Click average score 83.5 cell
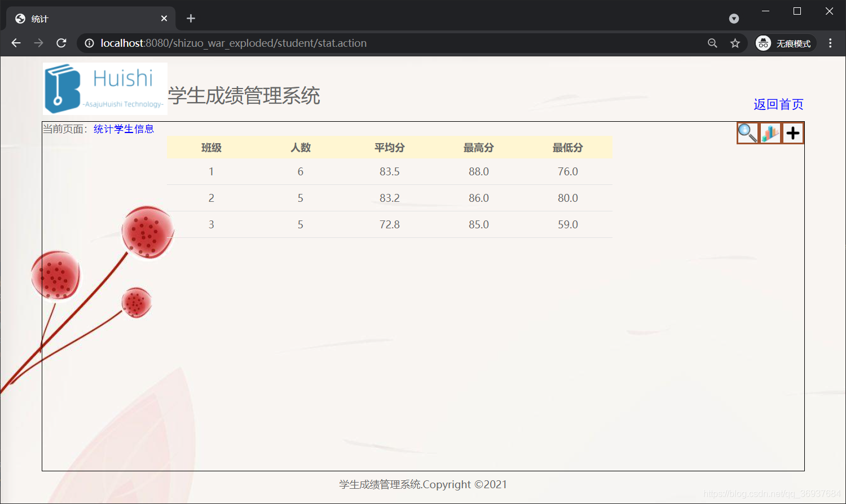The height and width of the screenshot is (504, 846). (390, 171)
